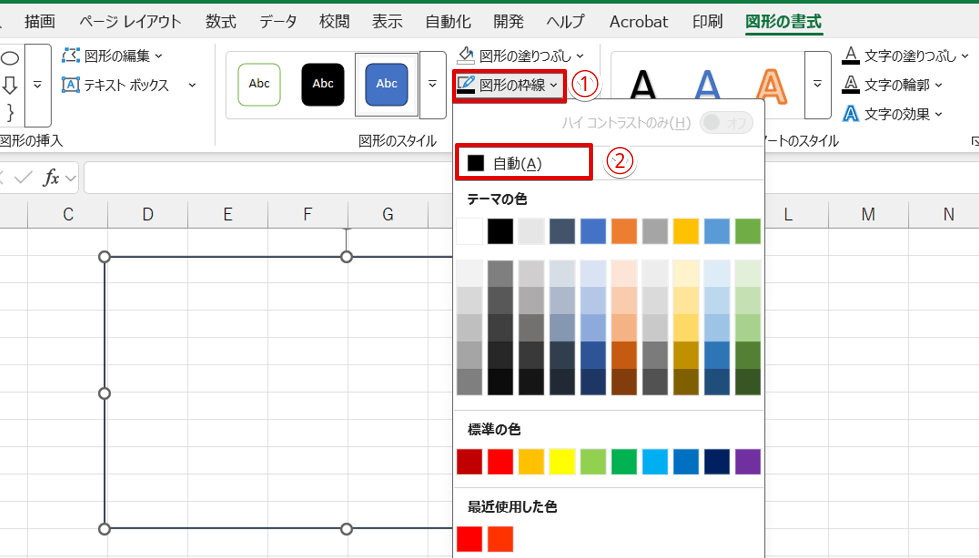Open the 図形の枠線 outline dropdown

pos(509,85)
